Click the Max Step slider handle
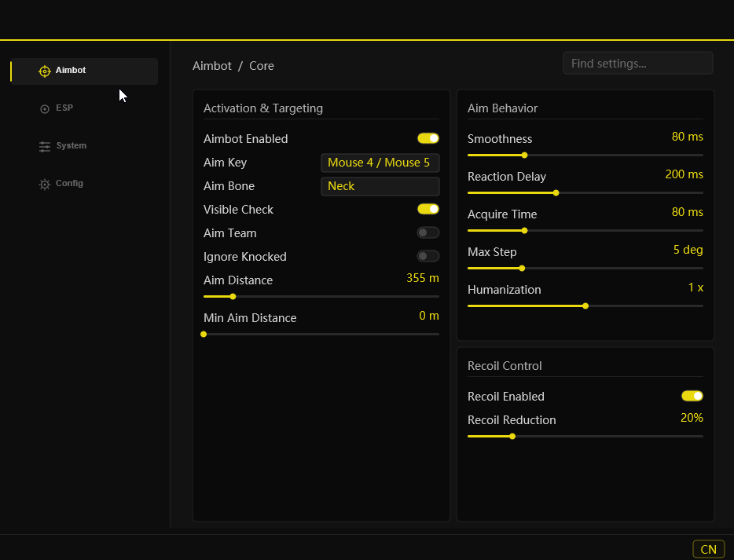 522,268
